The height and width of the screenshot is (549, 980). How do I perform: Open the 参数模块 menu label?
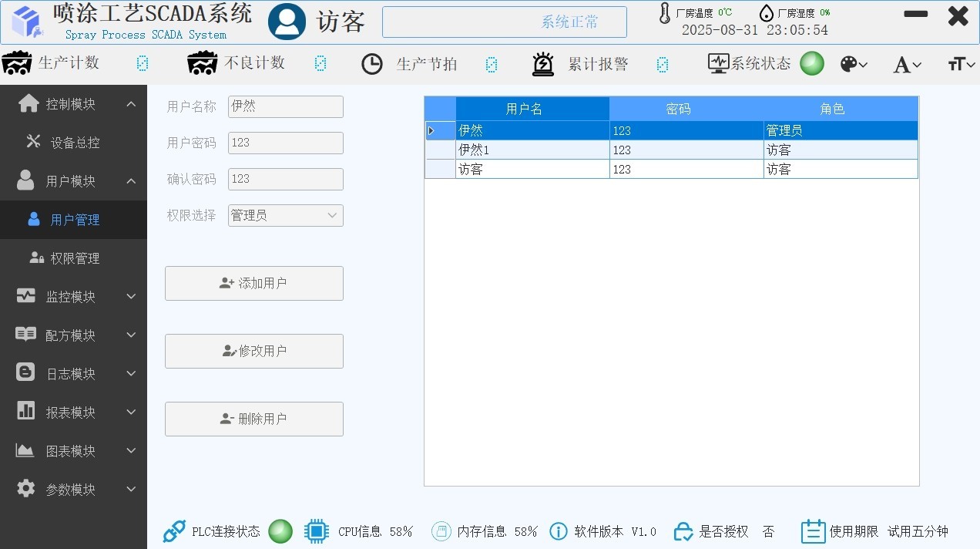(x=71, y=490)
